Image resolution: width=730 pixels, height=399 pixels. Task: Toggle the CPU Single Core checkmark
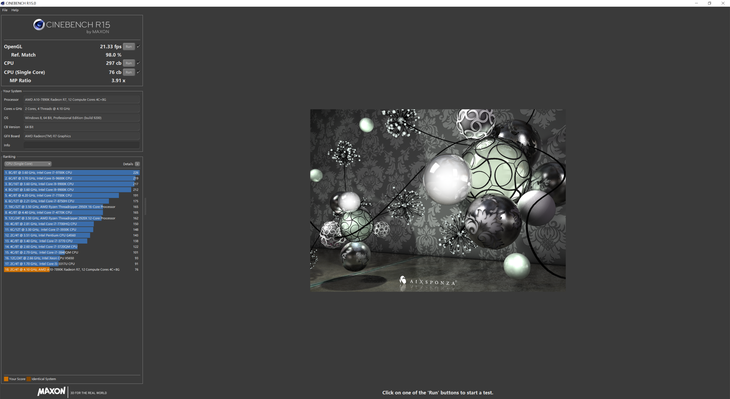pyautogui.click(x=138, y=72)
